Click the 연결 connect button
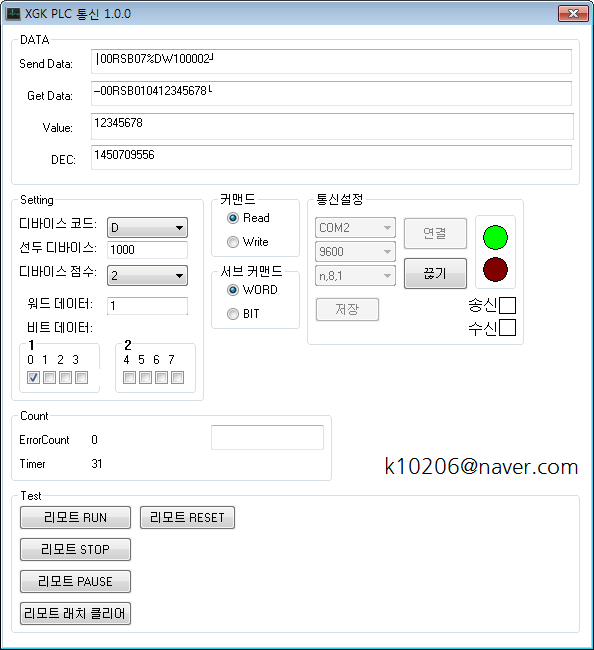The image size is (594, 650). pyautogui.click(x=435, y=233)
